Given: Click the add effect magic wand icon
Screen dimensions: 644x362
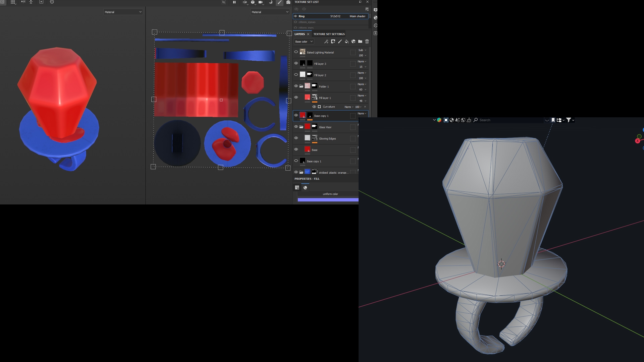Looking at the screenshot, I should [326, 42].
